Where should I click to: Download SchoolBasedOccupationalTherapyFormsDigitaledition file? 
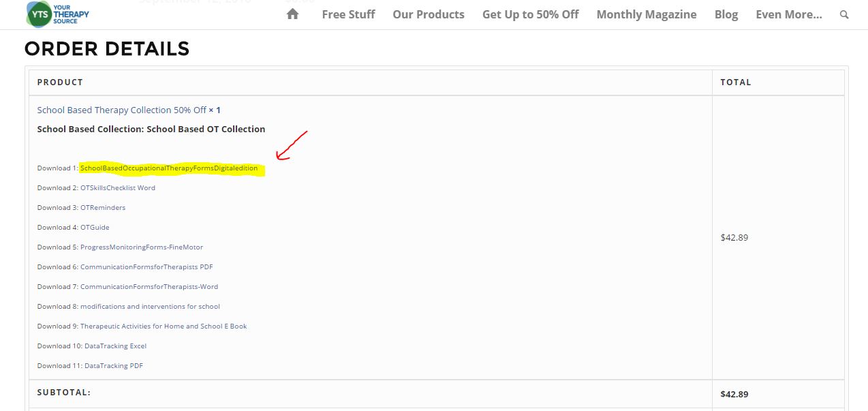(169, 168)
